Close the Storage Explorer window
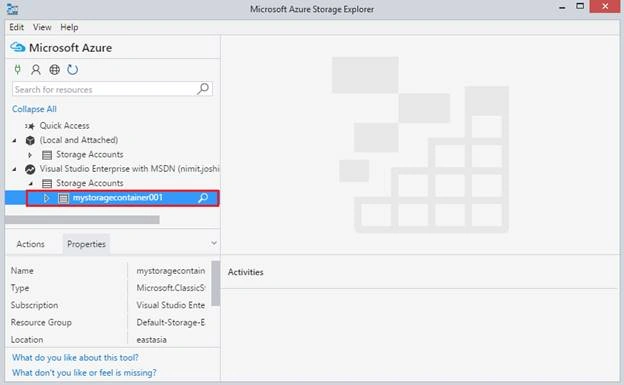 (x=605, y=6)
